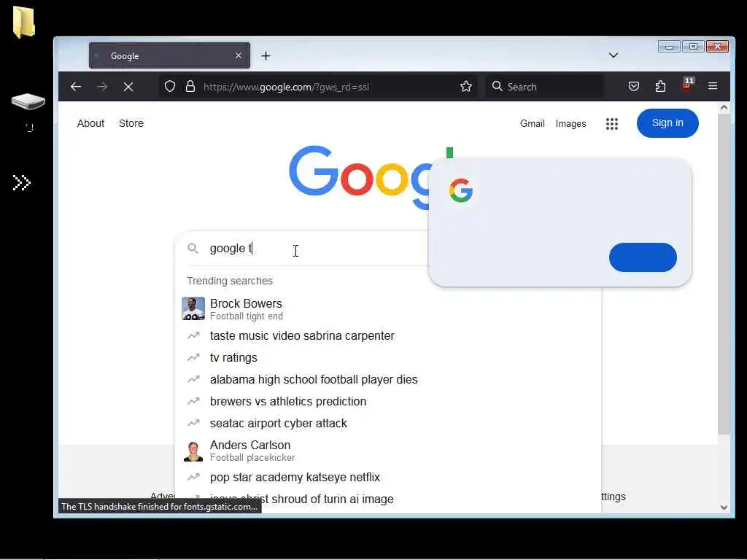Select brewers vs athletics prediction
This screenshot has width=747, height=560.
(388, 402)
